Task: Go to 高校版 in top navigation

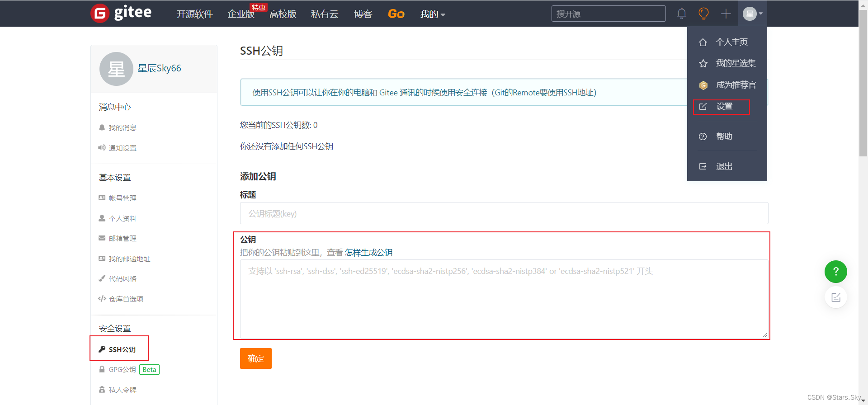Action: click(283, 14)
